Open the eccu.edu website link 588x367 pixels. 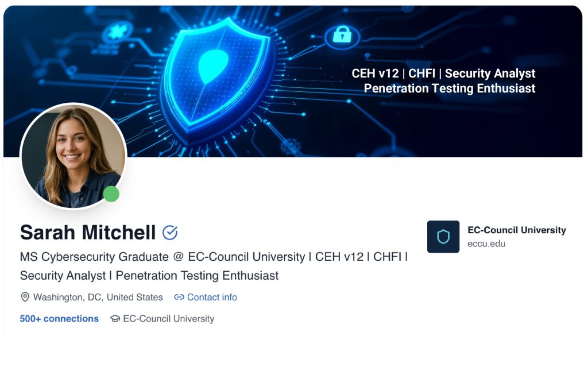point(486,244)
